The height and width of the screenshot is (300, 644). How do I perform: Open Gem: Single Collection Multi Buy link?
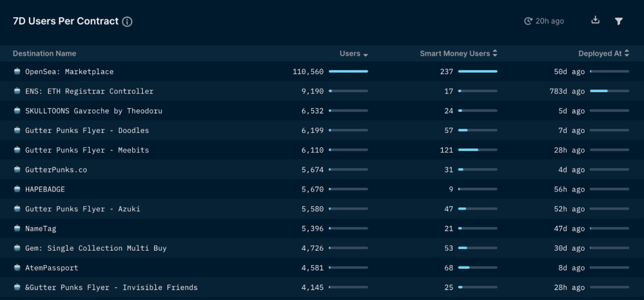tap(96, 248)
